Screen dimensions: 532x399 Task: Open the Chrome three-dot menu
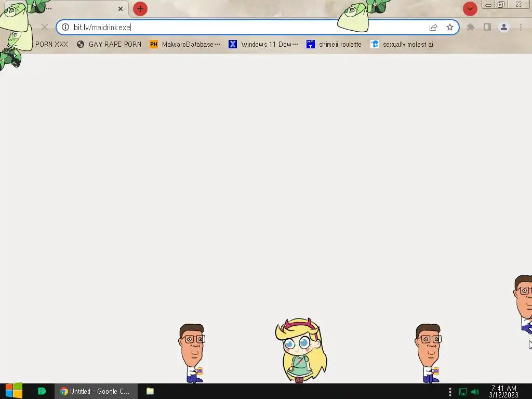click(x=521, y=27)
